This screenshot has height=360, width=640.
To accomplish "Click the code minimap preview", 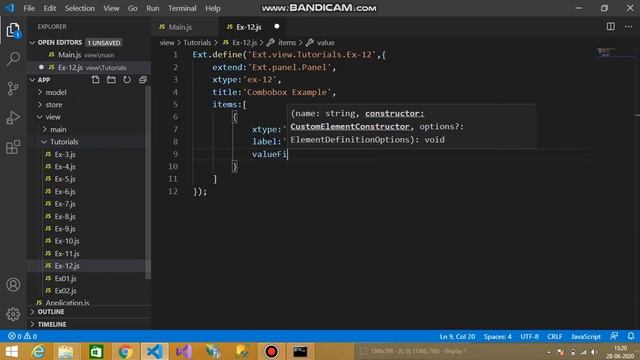I will pyautogui.click(x=606, y=52).
